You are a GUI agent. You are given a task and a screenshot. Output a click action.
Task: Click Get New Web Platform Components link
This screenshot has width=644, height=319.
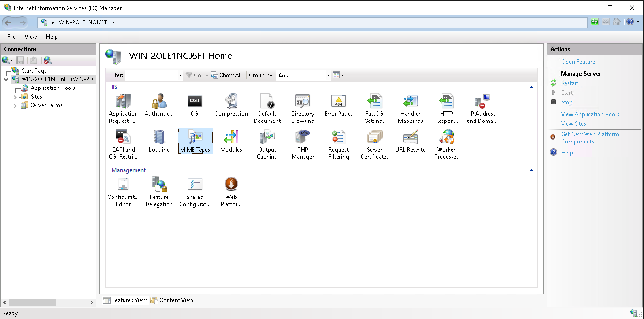[x=590, y=138]
